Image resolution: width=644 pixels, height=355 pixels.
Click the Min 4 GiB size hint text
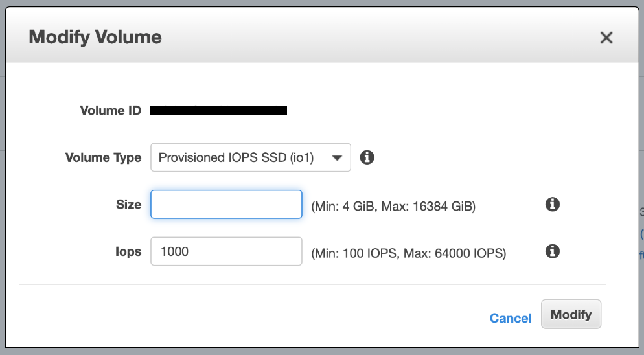pos(393,206)
